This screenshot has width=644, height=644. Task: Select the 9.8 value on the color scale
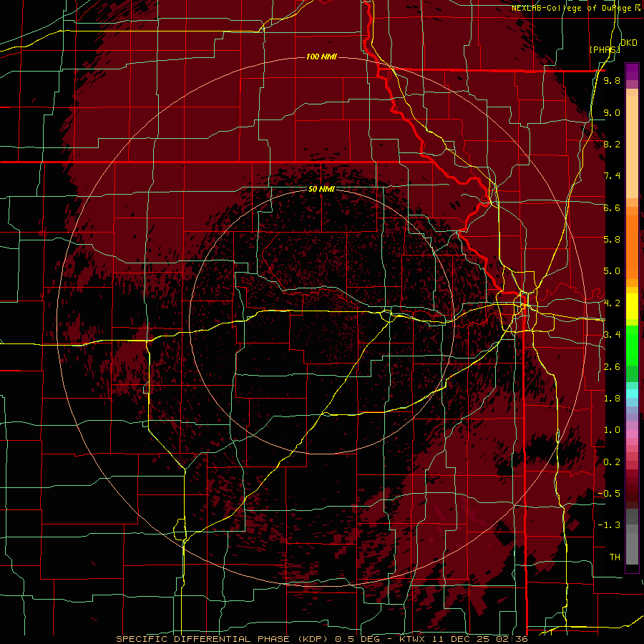(612, 80)
